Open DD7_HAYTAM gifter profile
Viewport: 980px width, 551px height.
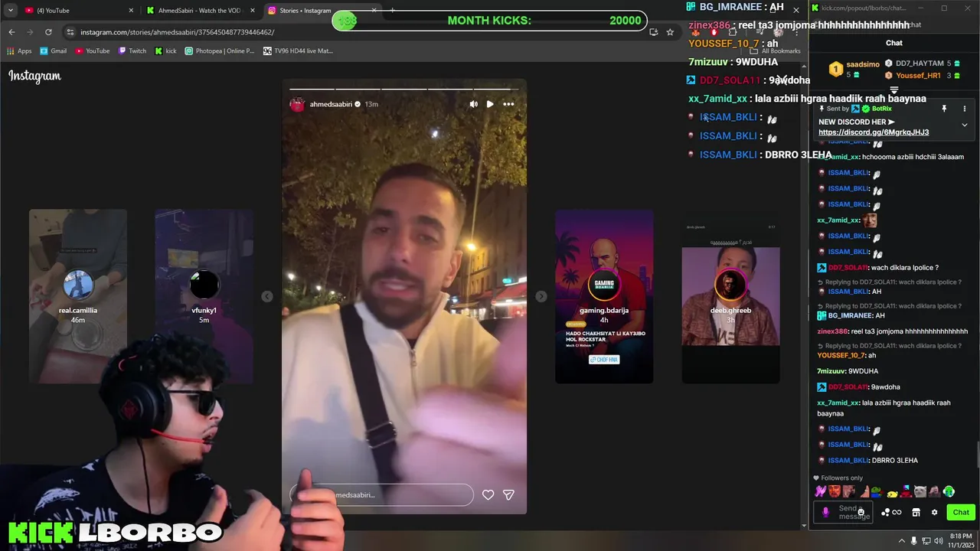(919, 64)
